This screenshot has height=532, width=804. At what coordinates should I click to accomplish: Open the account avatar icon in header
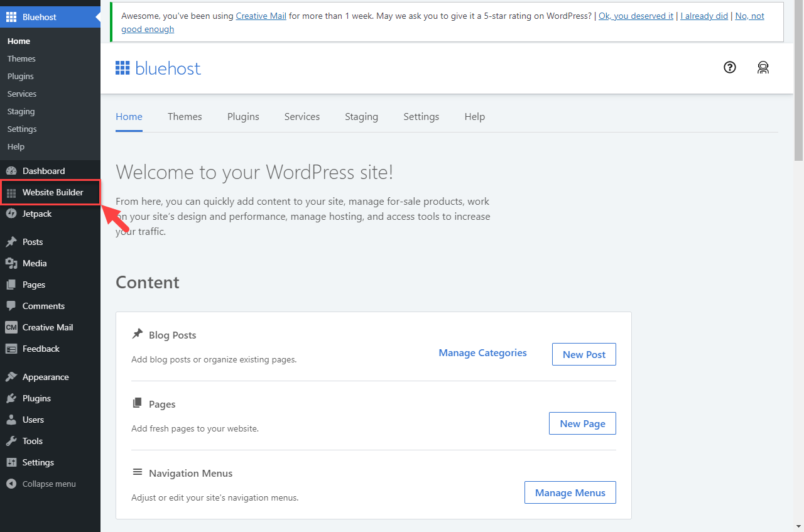click(763, 68)
